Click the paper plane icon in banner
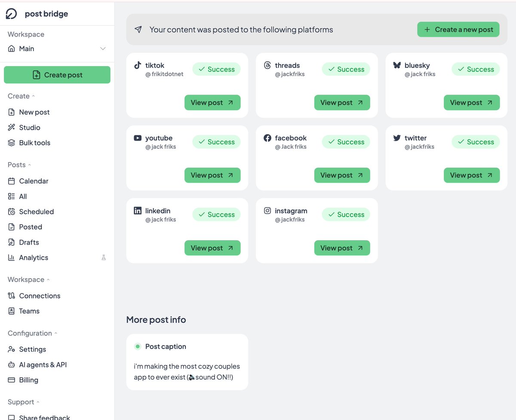 [x=138, y=30]
